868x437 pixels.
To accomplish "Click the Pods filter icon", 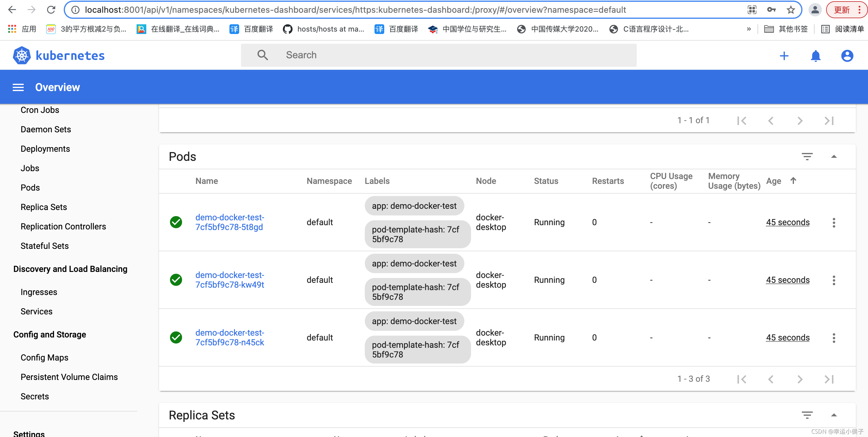I will pos(807,156).
